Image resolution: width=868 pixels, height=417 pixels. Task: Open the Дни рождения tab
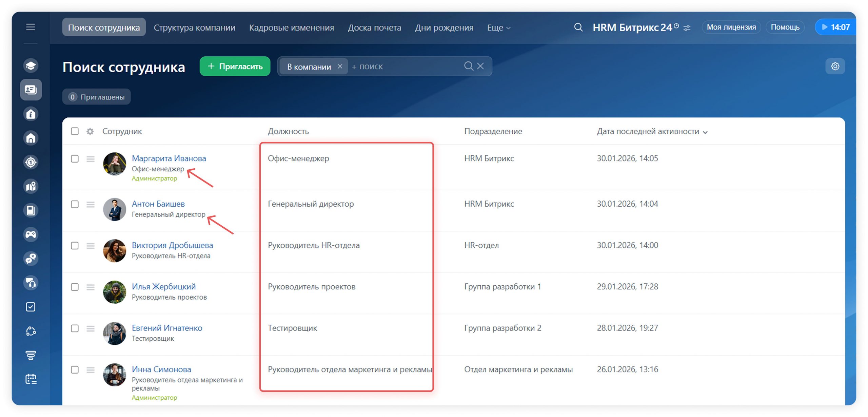[444, 27]
